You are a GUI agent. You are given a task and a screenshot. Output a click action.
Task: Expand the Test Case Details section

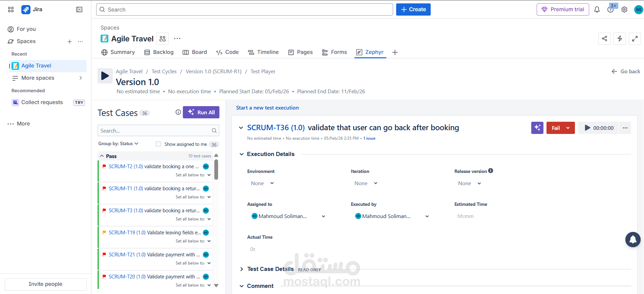click(242, 269)
